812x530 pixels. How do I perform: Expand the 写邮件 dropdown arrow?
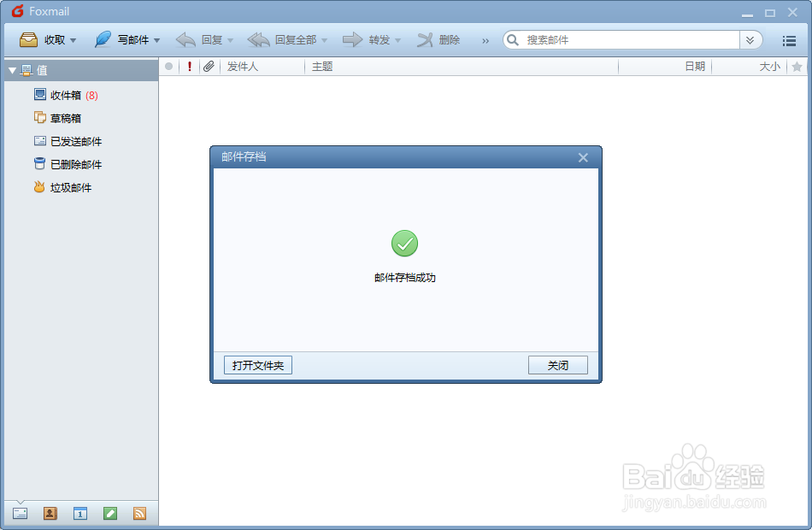click(x=157, y=40)
